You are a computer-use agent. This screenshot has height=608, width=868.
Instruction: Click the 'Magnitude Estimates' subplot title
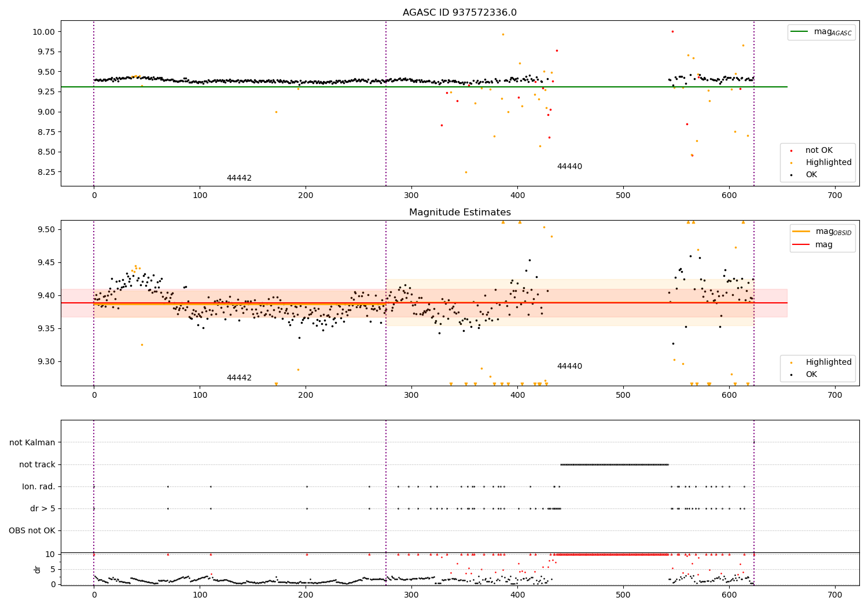click(459, 213)
